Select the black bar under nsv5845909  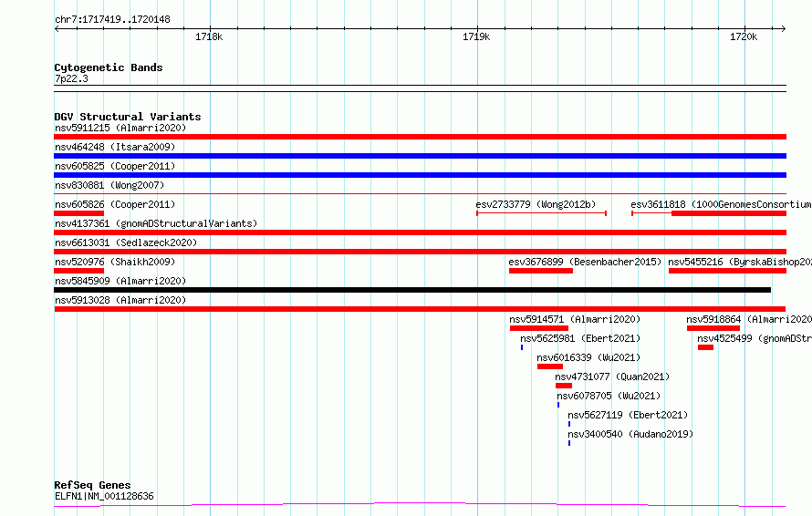pyautogui.click(x=412, y=290)
